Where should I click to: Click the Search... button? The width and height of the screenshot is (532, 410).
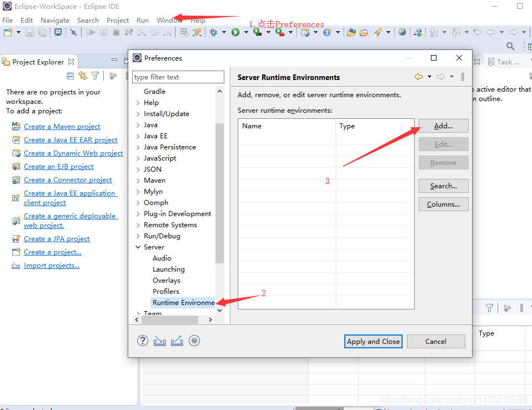click(x=444, y=186)
